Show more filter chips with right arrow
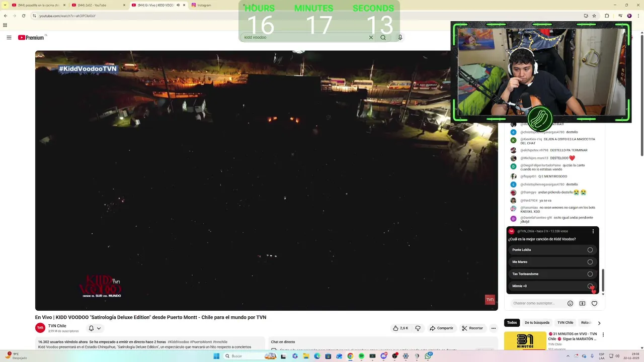Viewport: 644px width, 362px height. 599,323
